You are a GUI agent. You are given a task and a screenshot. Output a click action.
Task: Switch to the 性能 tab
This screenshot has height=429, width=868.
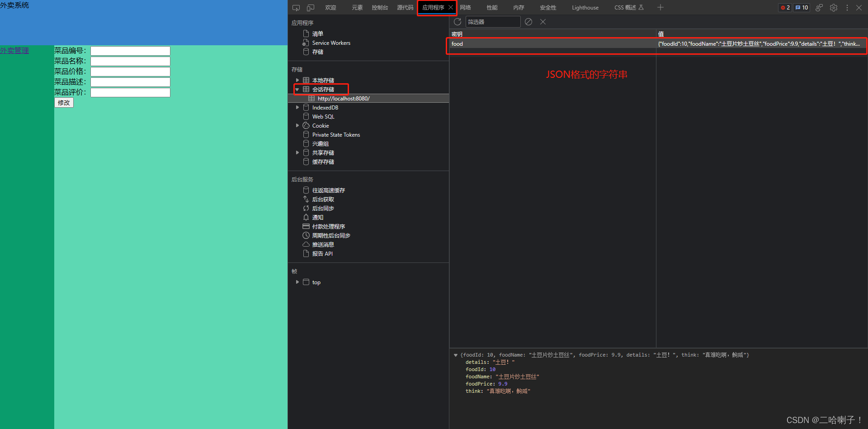[492, 7]
